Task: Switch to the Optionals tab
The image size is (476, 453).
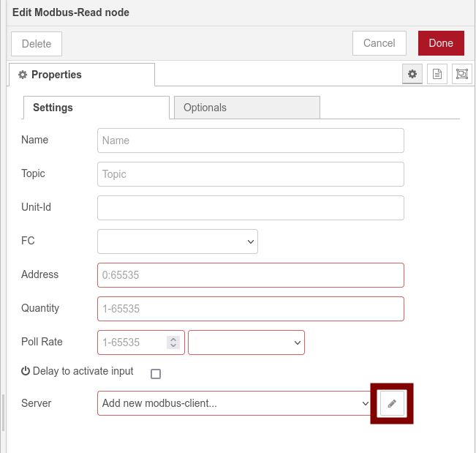Action: tap(246, 108)
